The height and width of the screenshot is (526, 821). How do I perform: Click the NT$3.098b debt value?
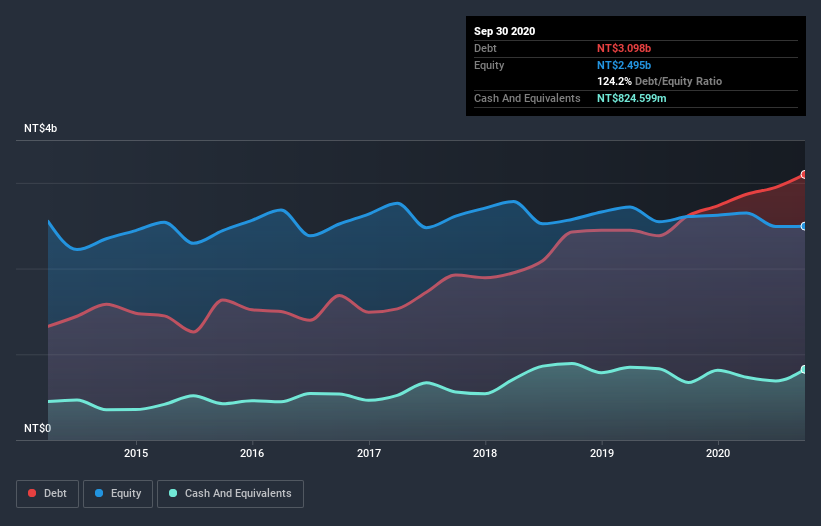(624, 48)
